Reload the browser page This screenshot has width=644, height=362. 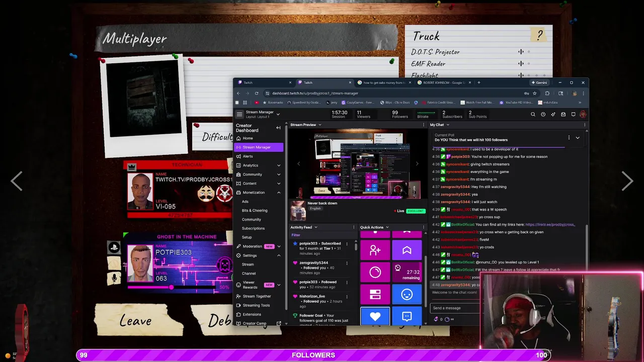(257, 93)
